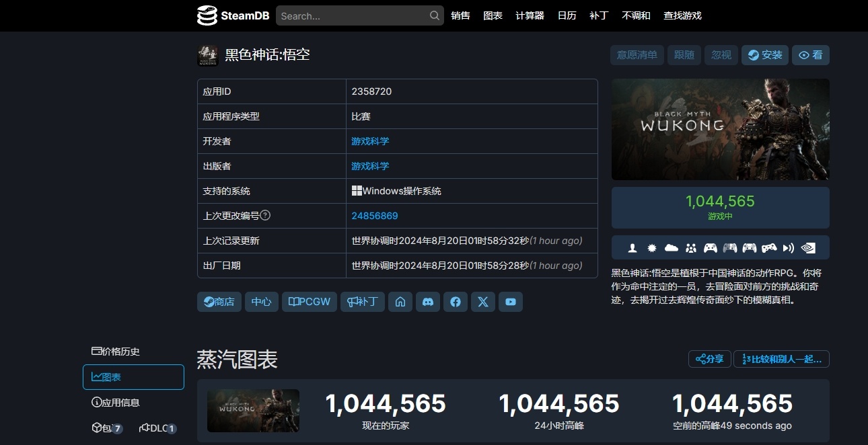The image size is (868, 445).
Task: Click the 看 button with eye icon
Action: 811,55
